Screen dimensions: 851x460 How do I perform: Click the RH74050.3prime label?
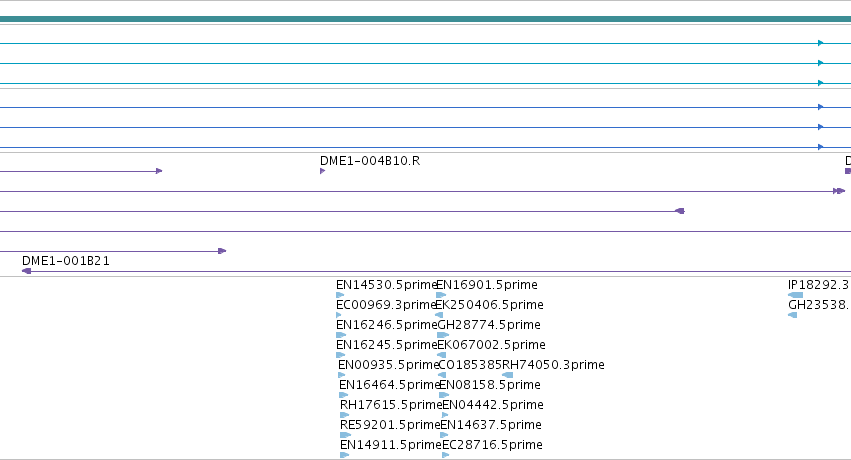click(553, 365)
